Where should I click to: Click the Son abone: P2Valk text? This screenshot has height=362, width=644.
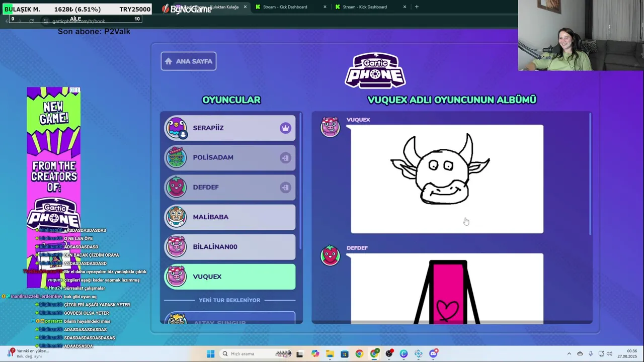tap(94, 32)
